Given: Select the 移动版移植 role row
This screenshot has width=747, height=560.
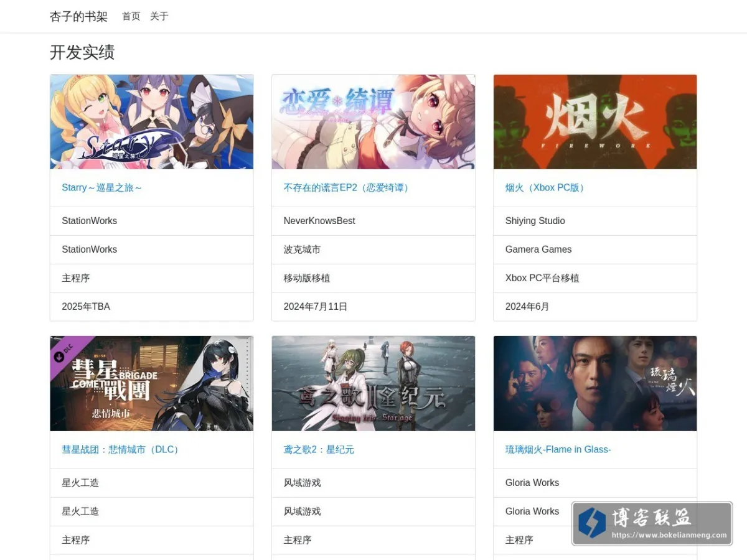Looking at the screenshot, I should [374, 278].
